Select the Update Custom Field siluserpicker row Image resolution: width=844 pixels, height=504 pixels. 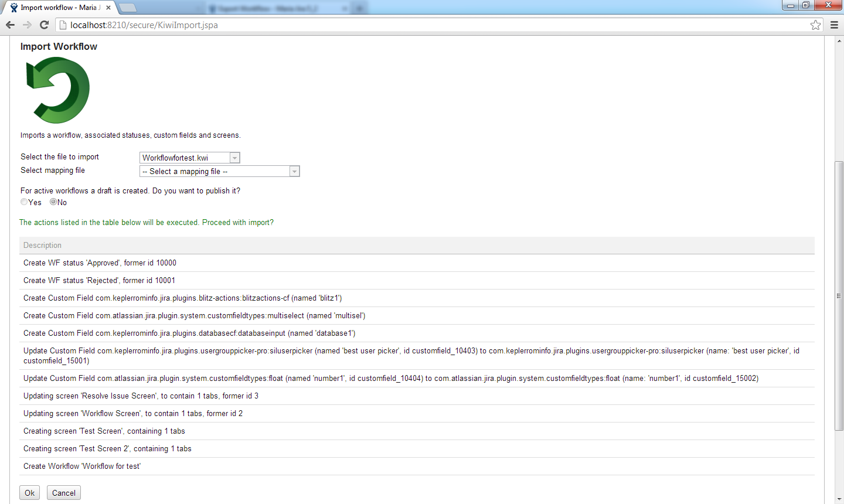417,356
